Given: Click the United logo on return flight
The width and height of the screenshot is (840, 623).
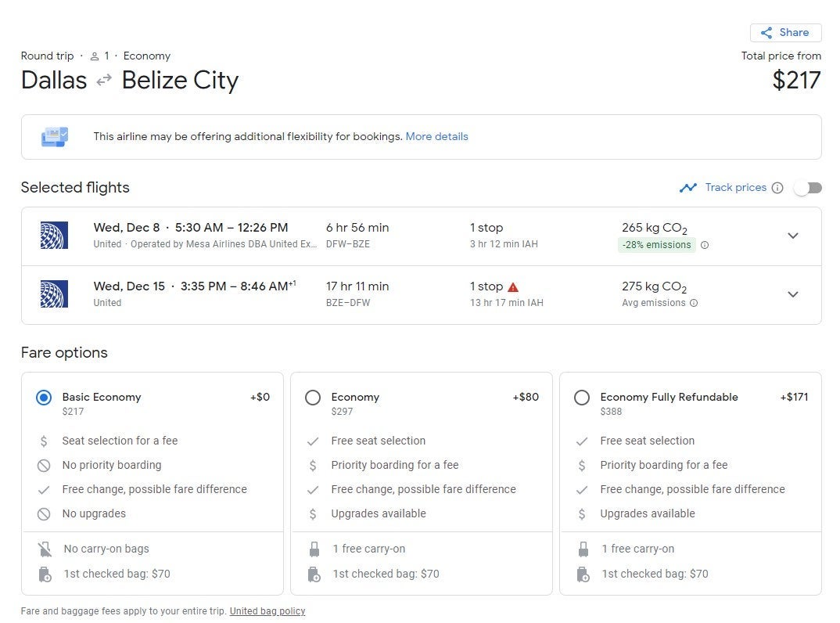Looking at the screenshot, I should 54,294.
